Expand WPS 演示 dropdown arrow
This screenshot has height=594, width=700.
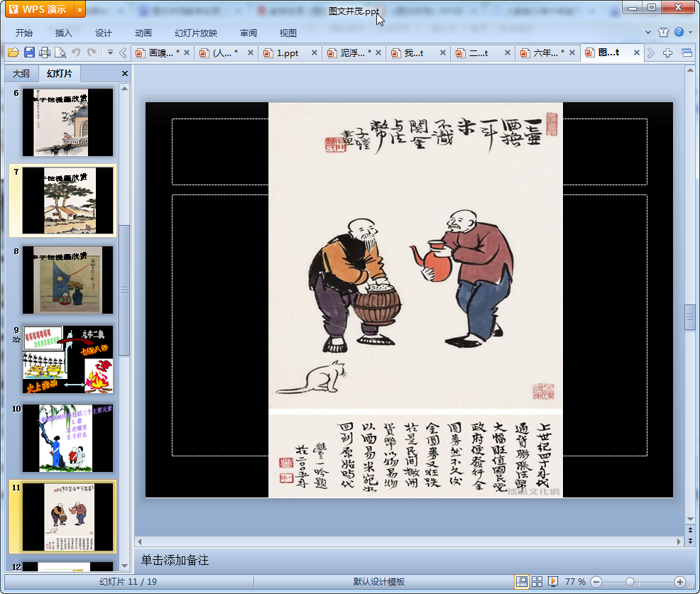tap(80, 9)
